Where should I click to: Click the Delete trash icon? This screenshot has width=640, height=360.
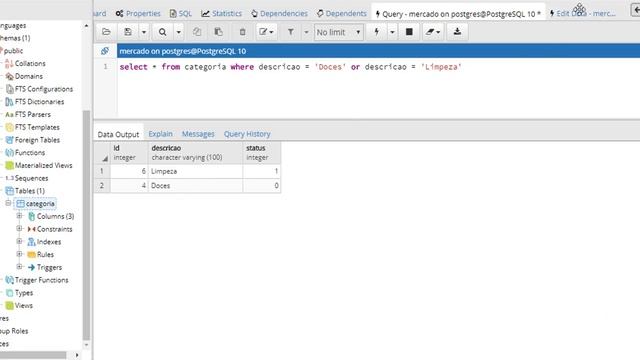tap(242, 32)
